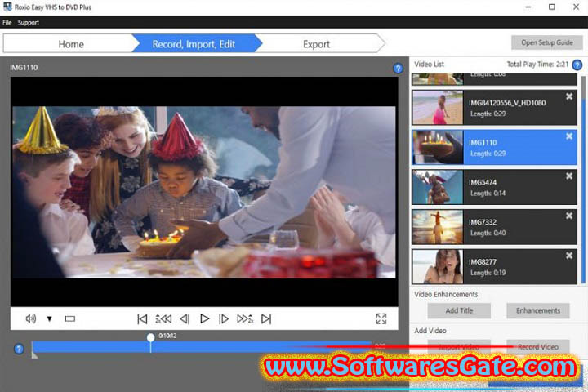This screenshot has width=588, height=392.
Task: Open help for the timeline
Action: [x=19, y=350]
